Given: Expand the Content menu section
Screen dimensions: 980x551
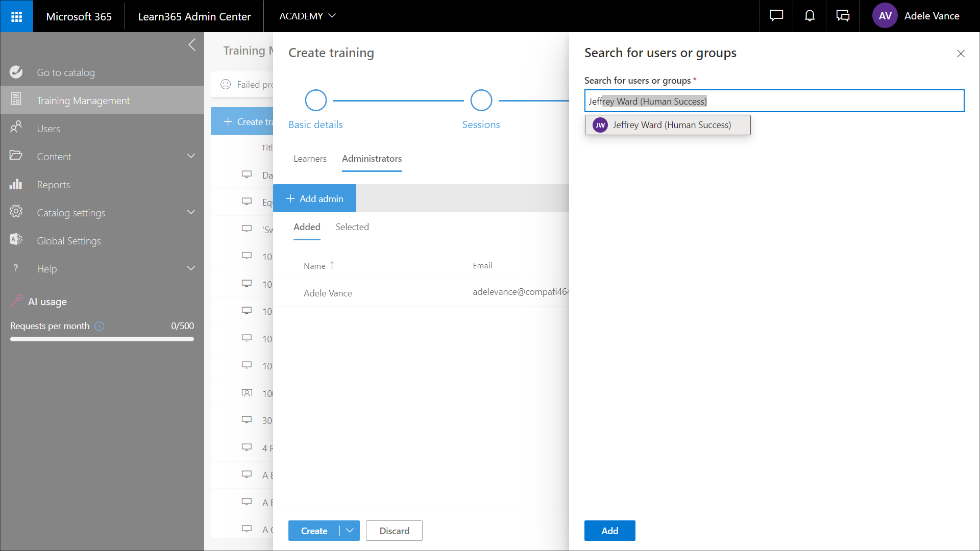Looking at the screenshot, I should pyautogui.click(x=191, y=156).
